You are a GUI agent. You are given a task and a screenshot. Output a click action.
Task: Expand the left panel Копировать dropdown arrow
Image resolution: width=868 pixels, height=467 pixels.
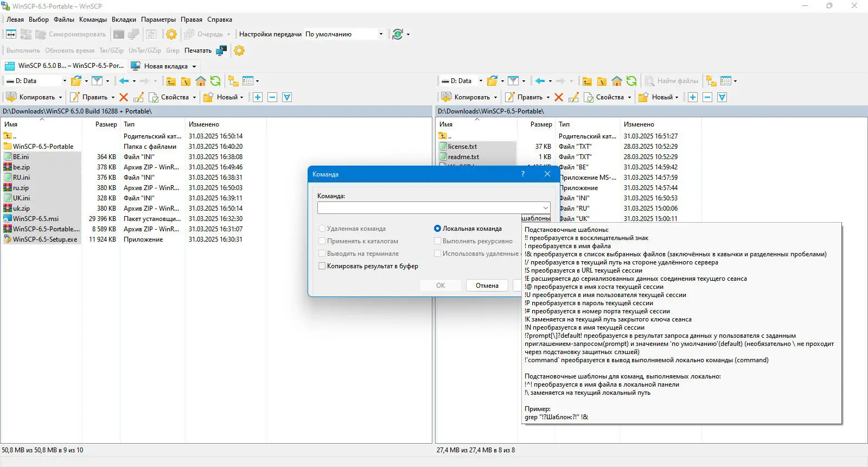60,97
